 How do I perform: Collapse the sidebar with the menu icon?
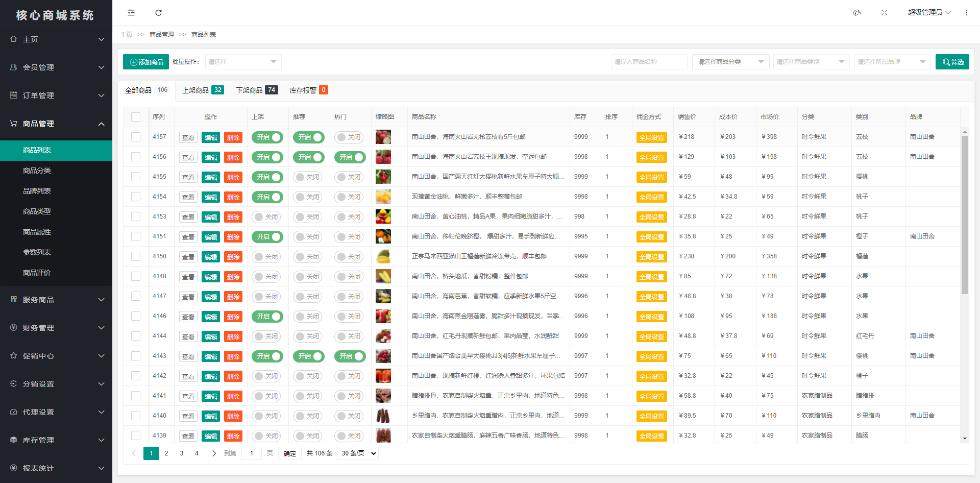(x=131, y=13)
